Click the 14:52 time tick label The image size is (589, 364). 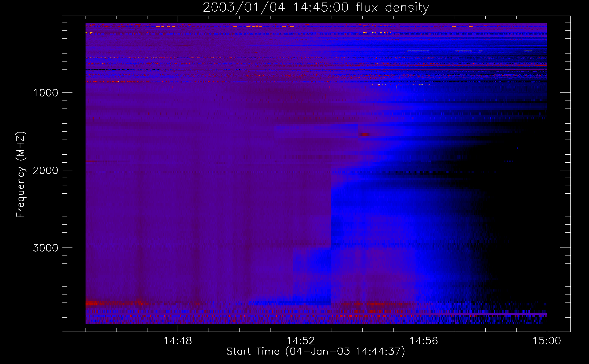(x=301, y=341)
